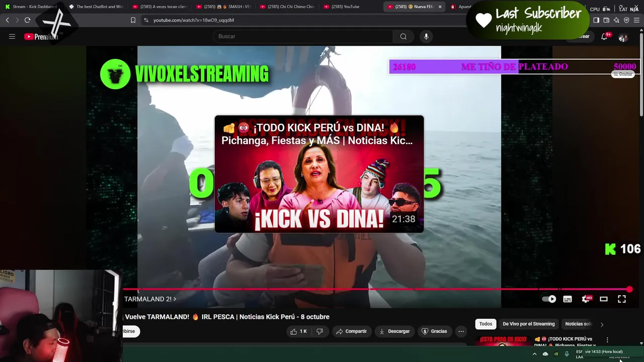Click the Descargar download button
644x362 pixels.
(394, 331)
